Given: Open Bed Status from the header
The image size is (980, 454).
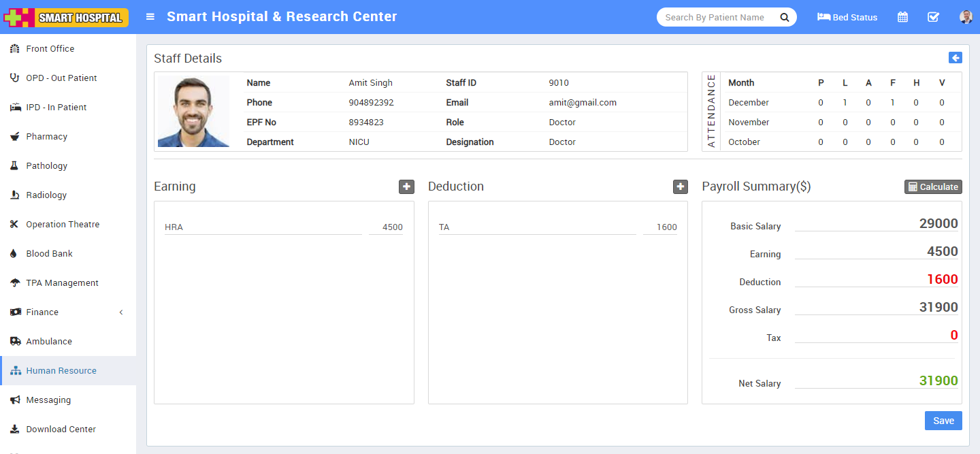Looking at the screenshot, I should click(x=847, y=17).
